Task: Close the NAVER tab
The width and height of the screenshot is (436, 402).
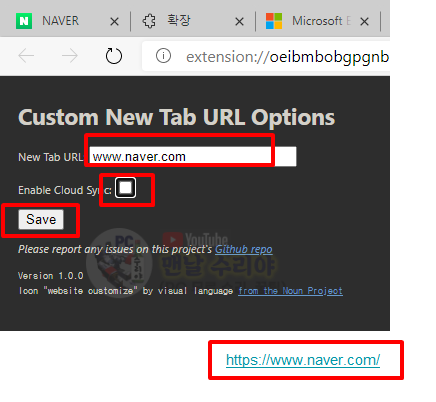Action: [114, 22]
